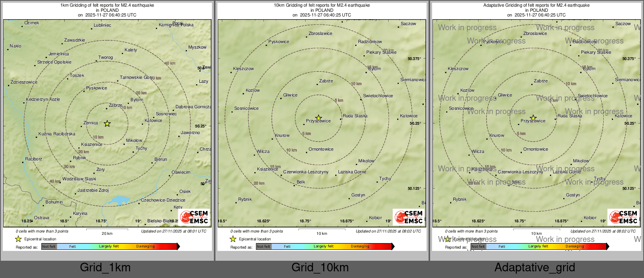The height and width of the screenshot is (278, 644).
Task: Click the Kleszczow label on the adaptive map
Action: [458, 69]
